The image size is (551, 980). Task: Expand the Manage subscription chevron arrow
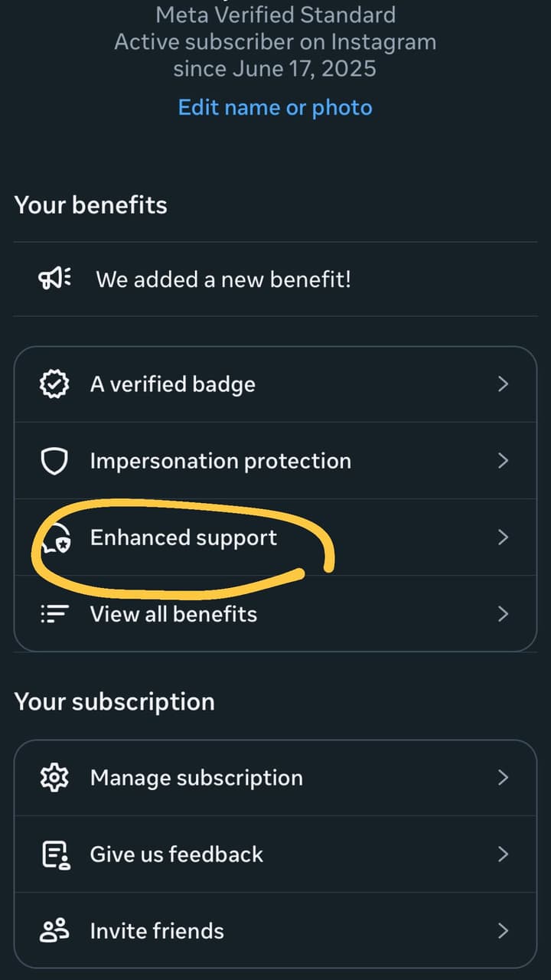coord(503,778)
